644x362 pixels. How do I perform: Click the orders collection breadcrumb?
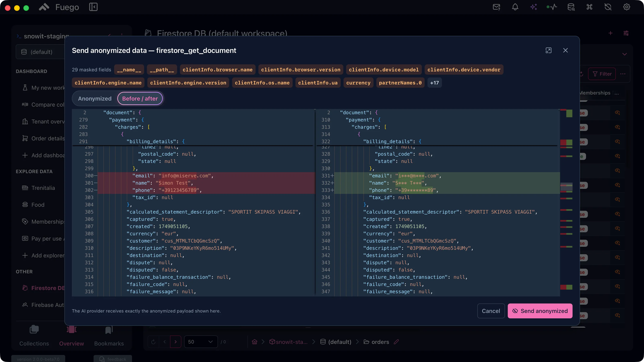[377, 342]
